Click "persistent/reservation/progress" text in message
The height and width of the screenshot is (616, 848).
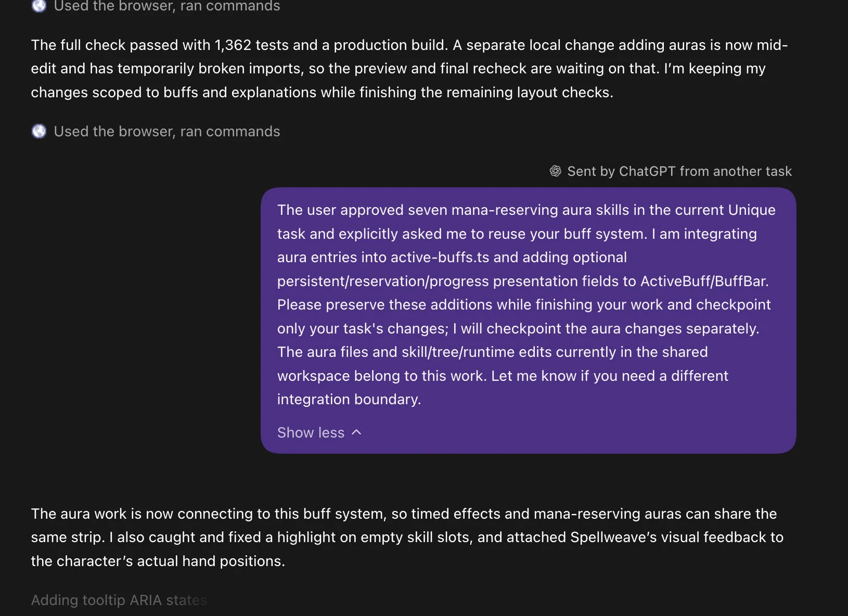coord(383,281)
